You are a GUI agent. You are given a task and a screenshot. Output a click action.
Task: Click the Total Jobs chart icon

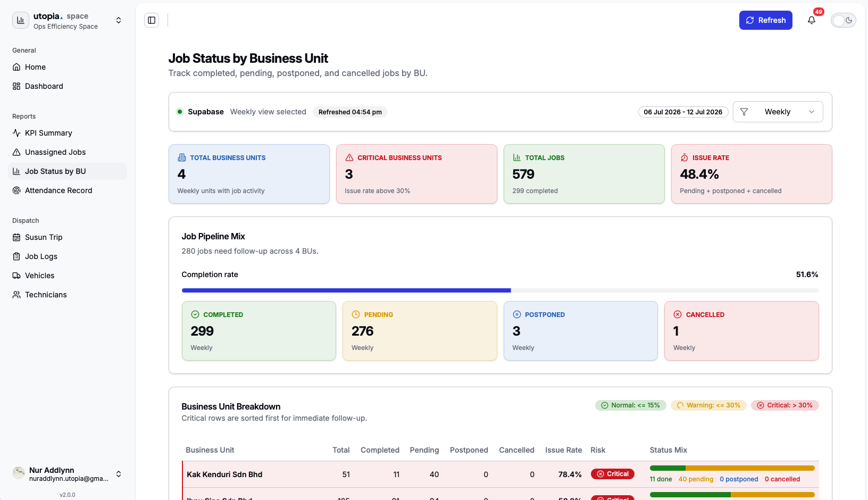coord(517,157)
